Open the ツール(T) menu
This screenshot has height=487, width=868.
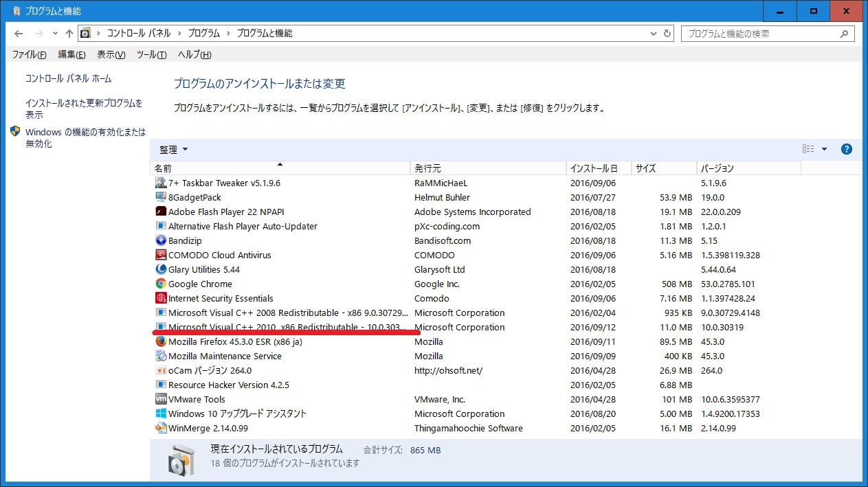[x=152, y=55]
